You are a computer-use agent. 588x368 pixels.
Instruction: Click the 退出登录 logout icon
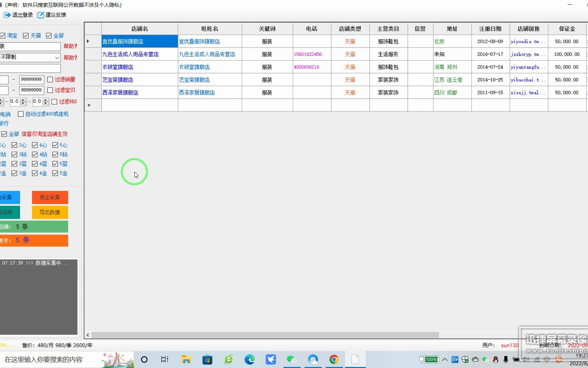click(x=7, y=15)
